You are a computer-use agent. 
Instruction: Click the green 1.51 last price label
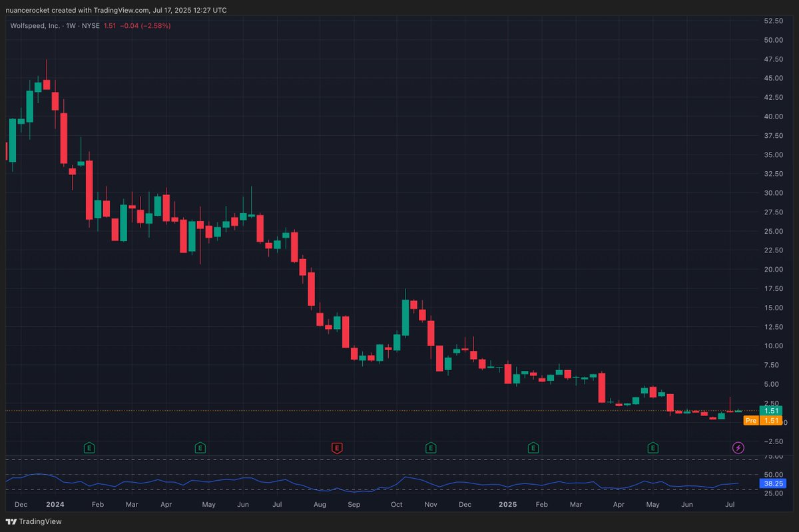(771, 411)
